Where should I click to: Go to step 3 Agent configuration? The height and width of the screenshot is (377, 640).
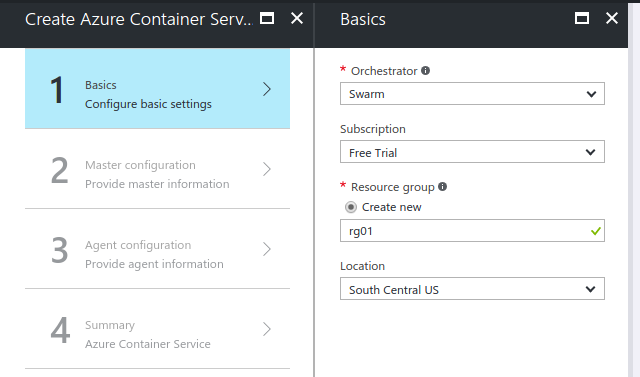(158, 248)
